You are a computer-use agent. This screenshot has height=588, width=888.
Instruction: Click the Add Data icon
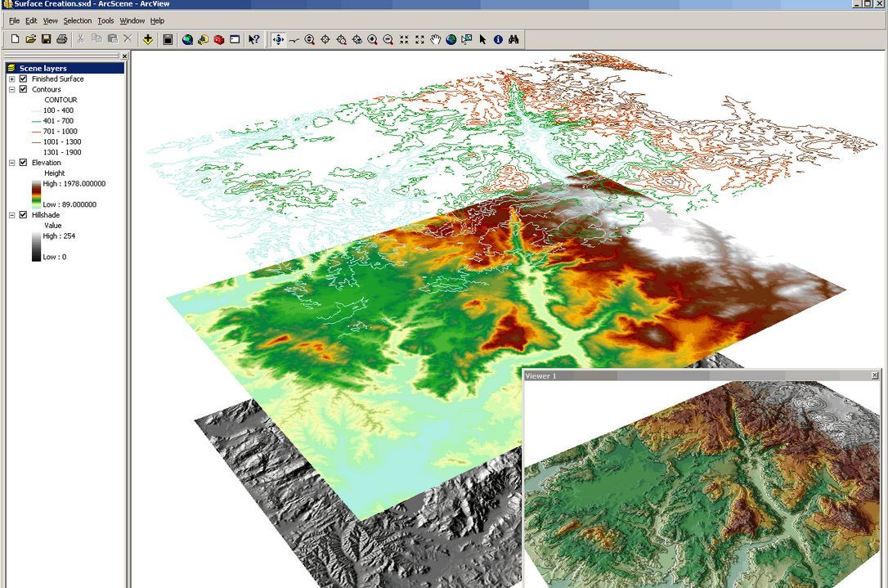point(147,39)
